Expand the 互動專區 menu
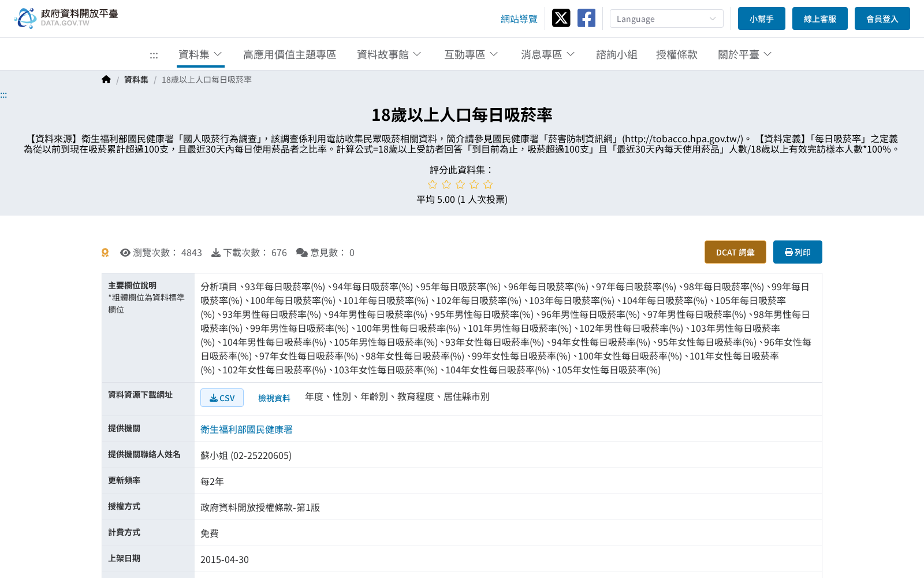 pyautogui.click(x=471, y=54)
